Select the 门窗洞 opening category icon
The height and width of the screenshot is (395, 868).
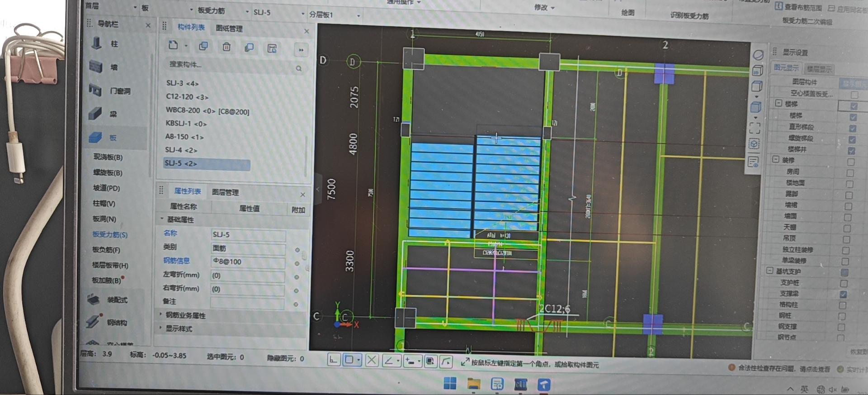[95, 90]
